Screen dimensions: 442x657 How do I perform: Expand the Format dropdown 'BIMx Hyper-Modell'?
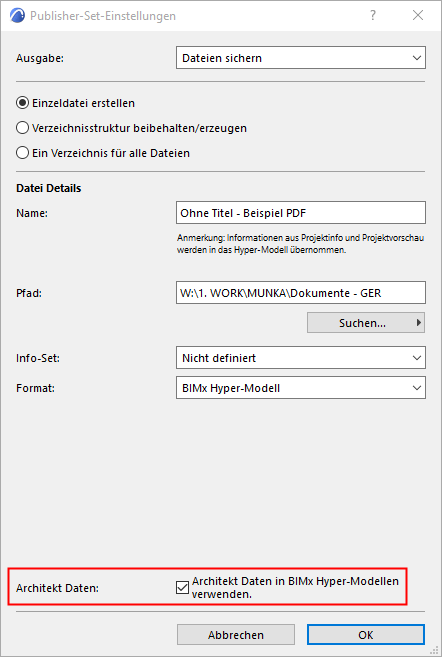(x=301, y=388)
